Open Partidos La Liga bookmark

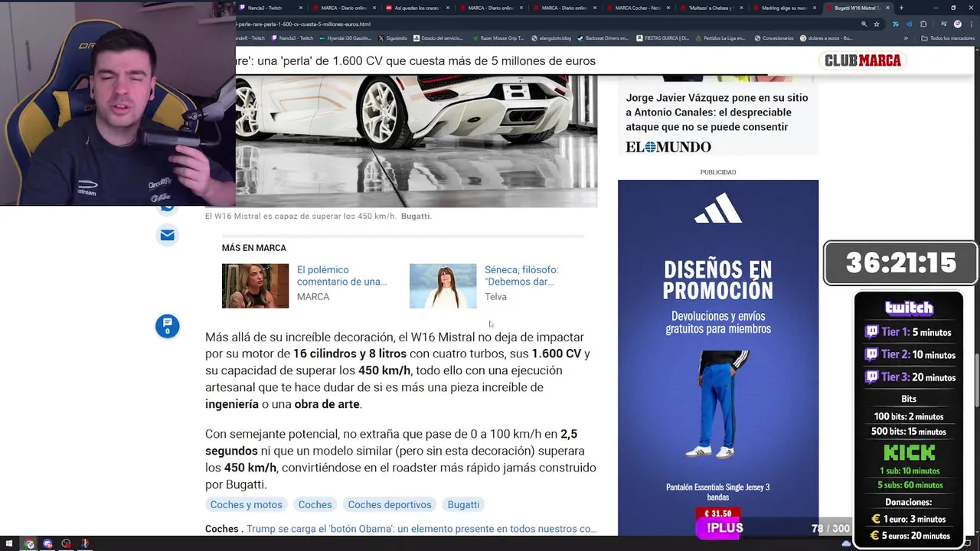[x=720, y=38]
